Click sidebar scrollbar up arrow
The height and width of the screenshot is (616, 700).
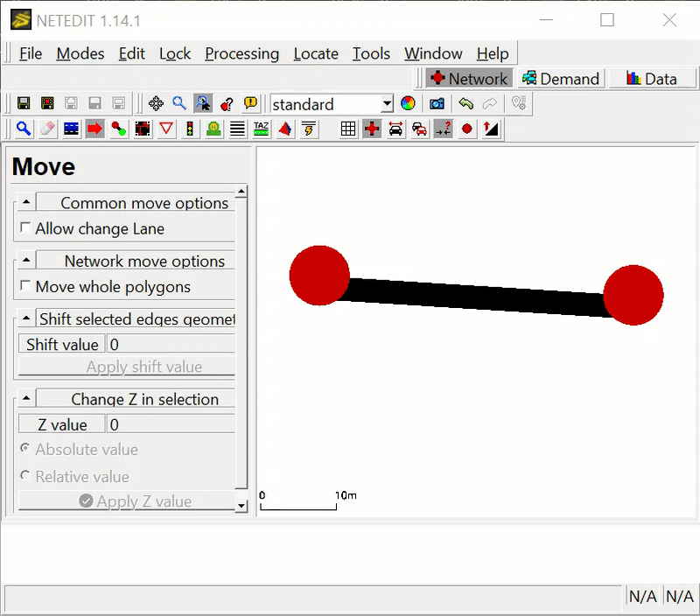pyautogui.click(x=241, y=192)
